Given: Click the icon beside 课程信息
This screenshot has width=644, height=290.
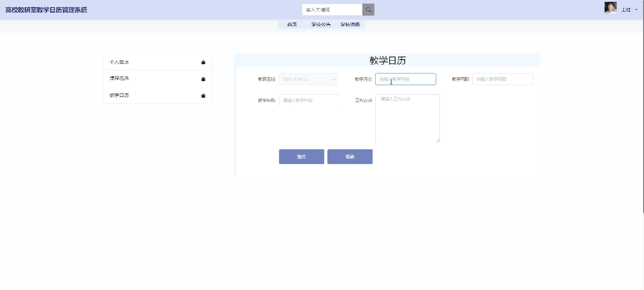Looking at the screenshot, I should (x=203, y=78).
